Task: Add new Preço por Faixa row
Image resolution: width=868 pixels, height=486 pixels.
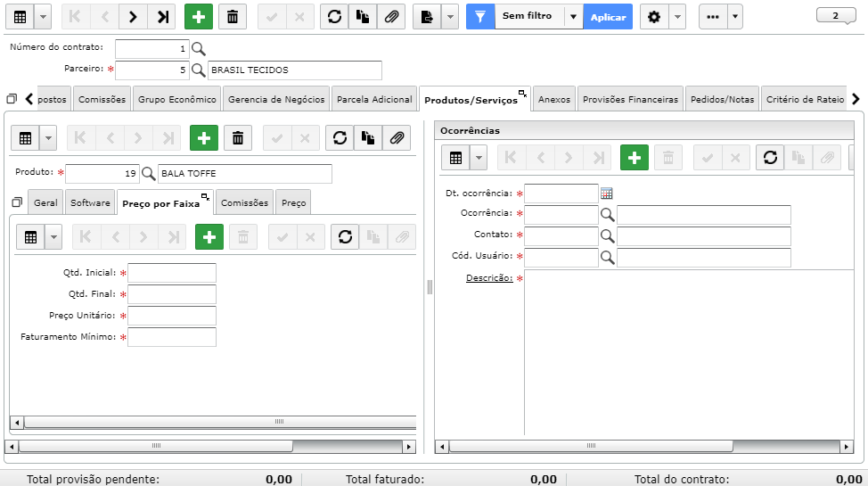Action: click(x=209, y=237)
